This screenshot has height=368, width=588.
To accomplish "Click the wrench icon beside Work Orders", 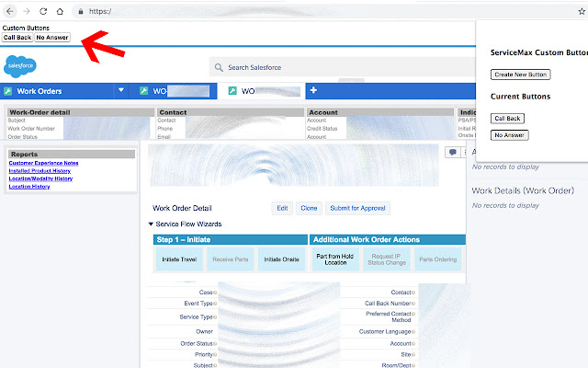I will pyautogui.click(x=8, y=91).
